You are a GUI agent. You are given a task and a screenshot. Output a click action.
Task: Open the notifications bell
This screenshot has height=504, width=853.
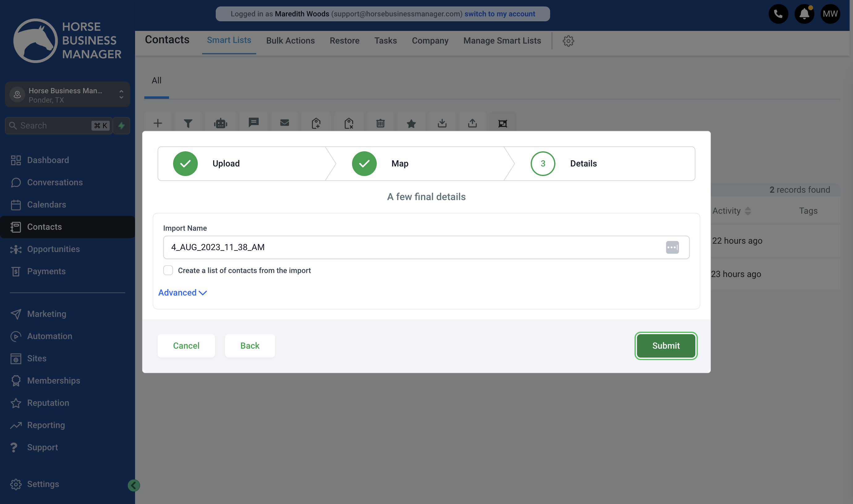(804, 14)
